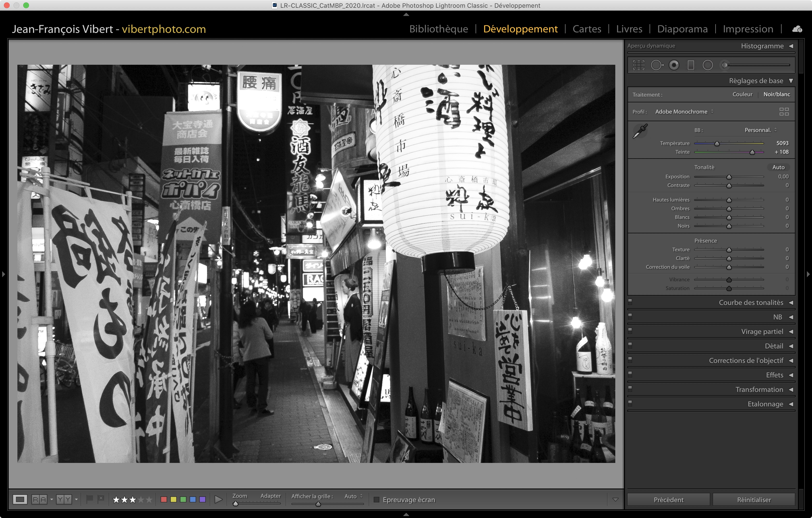Select the Red Eye Correction tool
The height and width of the screenshot is (518, 812).
tap(674, 65)
